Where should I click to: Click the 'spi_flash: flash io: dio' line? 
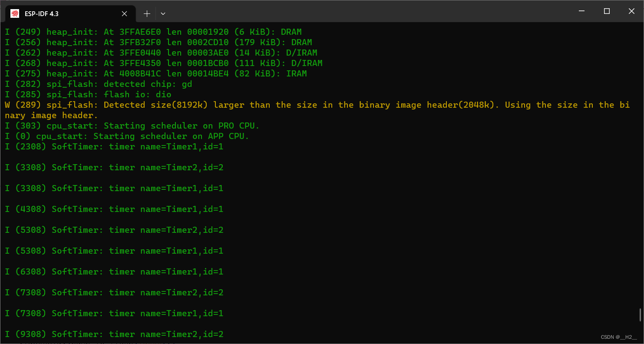88,94
